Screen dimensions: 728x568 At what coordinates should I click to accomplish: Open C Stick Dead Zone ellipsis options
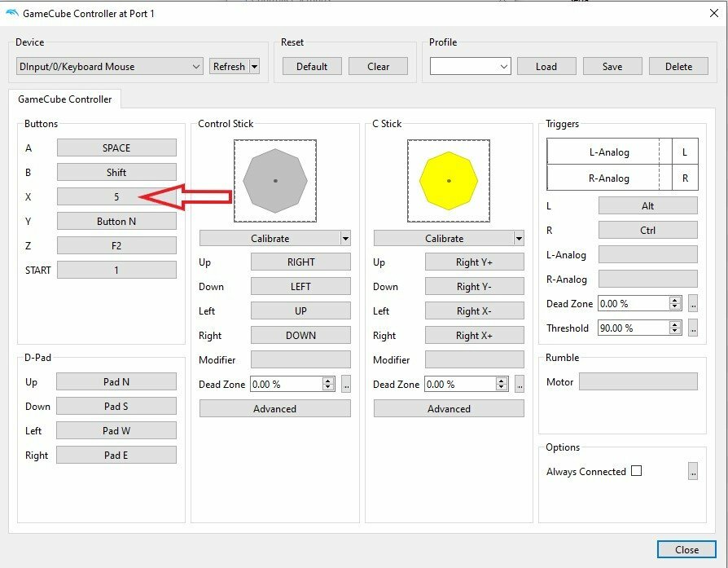click(x=520, y=384)
